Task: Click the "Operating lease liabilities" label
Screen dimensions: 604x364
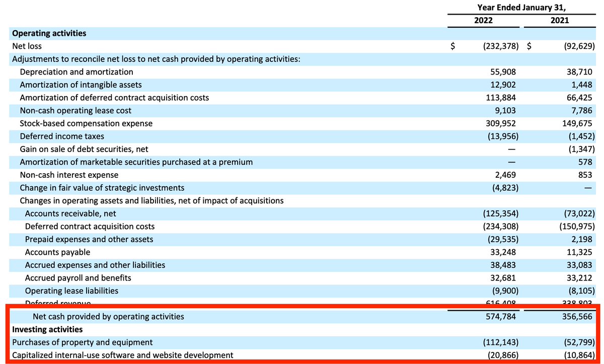Action: (71, 290)
